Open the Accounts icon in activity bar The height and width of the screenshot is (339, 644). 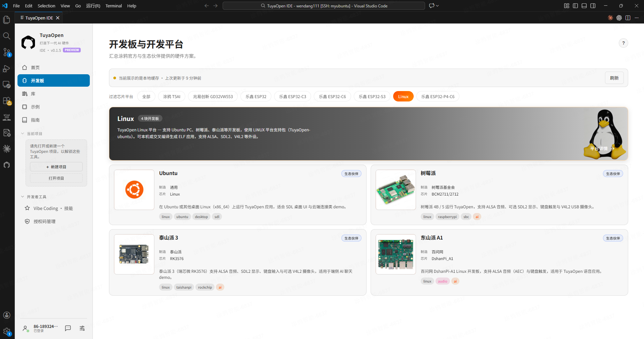point(7,315)
